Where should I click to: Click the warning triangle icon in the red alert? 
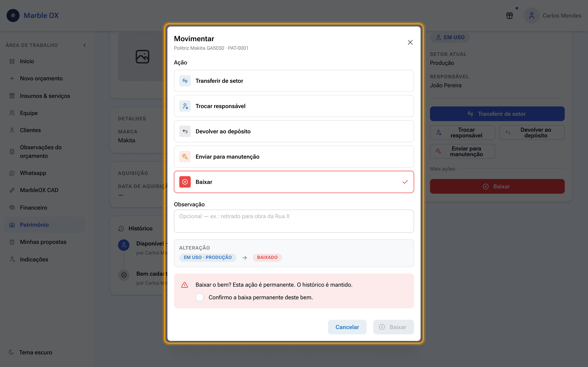click(x=185, y=285)
